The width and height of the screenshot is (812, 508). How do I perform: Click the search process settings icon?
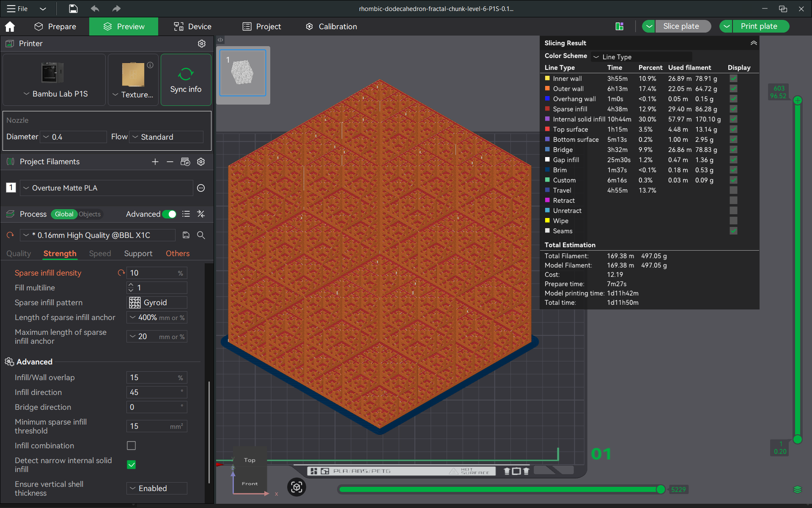pos(201,235)
